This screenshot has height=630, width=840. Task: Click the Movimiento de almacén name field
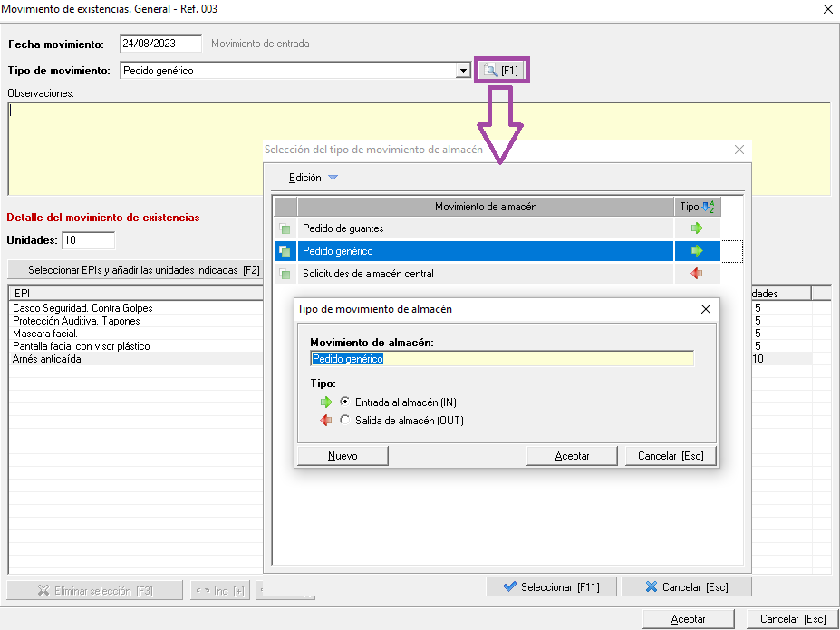tap(502, 359)
